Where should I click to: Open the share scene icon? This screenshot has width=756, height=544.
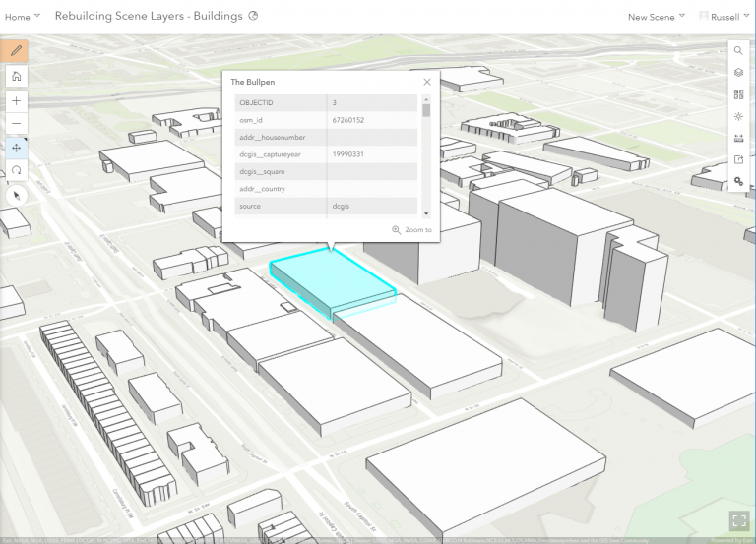pyautogui.click(x=738, y=160)
